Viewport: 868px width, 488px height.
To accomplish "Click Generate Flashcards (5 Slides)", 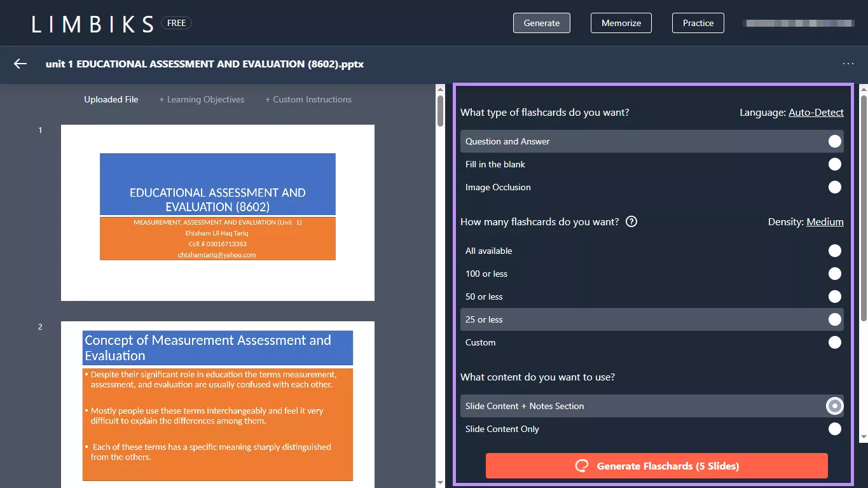I will pyautogui.click(x=656, y=466).
